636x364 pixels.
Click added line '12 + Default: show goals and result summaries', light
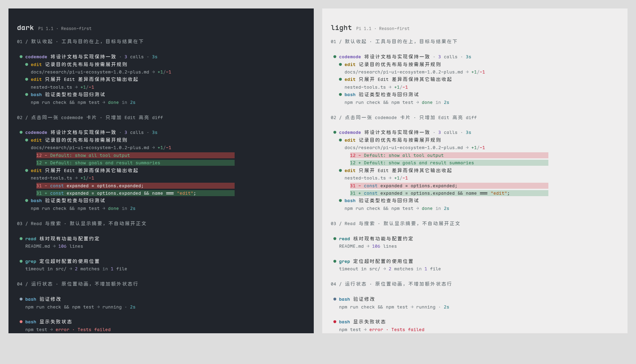coord(449,163)
